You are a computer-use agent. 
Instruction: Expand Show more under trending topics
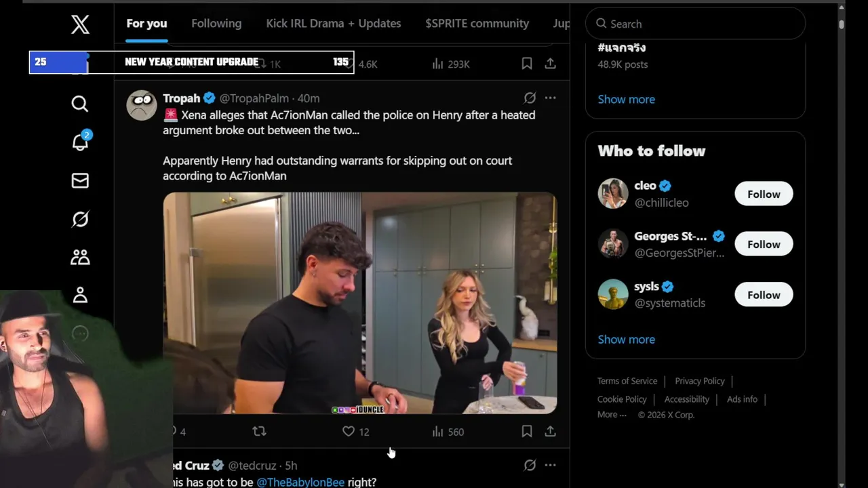click(x=626, y=99)
